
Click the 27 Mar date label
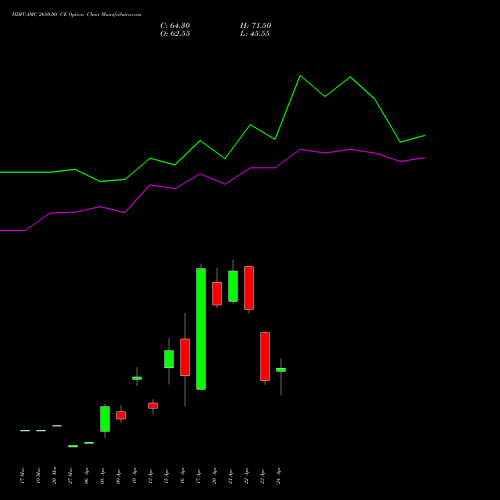70,476
